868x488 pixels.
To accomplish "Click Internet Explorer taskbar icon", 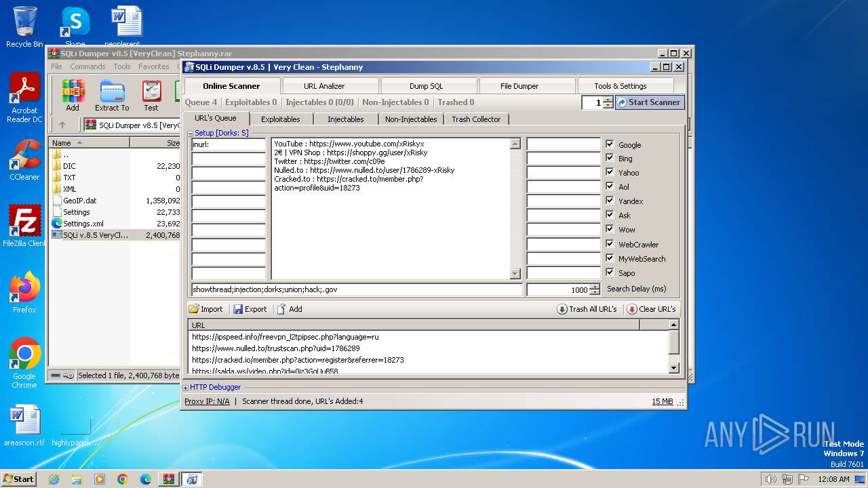I will pyautogui.click(x=54, y=479).
